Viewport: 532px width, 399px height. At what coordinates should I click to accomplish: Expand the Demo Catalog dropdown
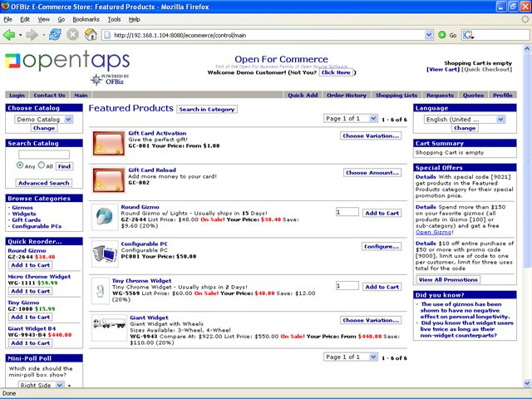[43, 120]
